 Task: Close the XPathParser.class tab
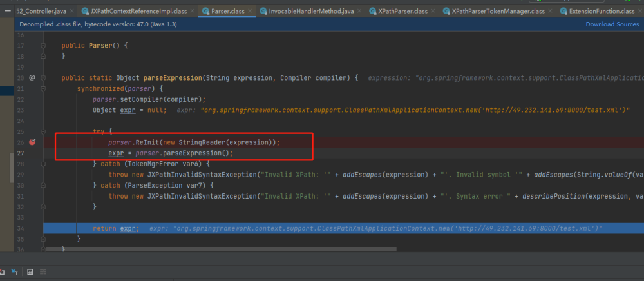coord(433,11)
